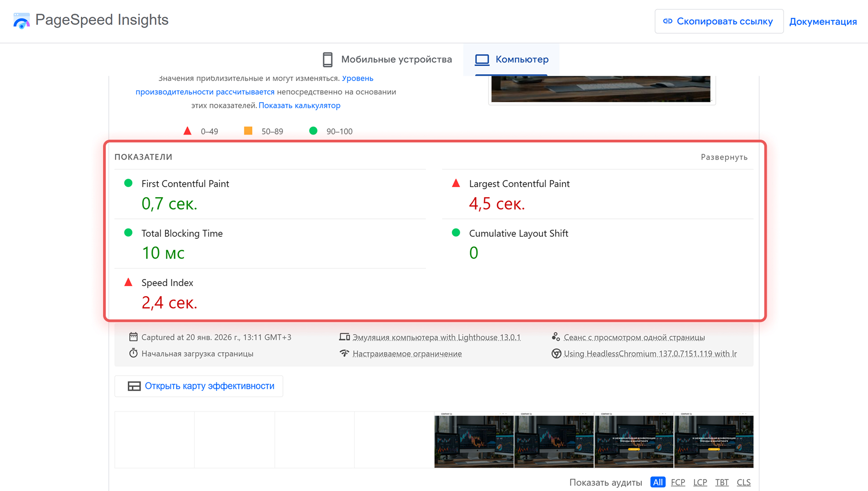Filter audits by FCP
868x491 pixels.
tap(678, 482)
